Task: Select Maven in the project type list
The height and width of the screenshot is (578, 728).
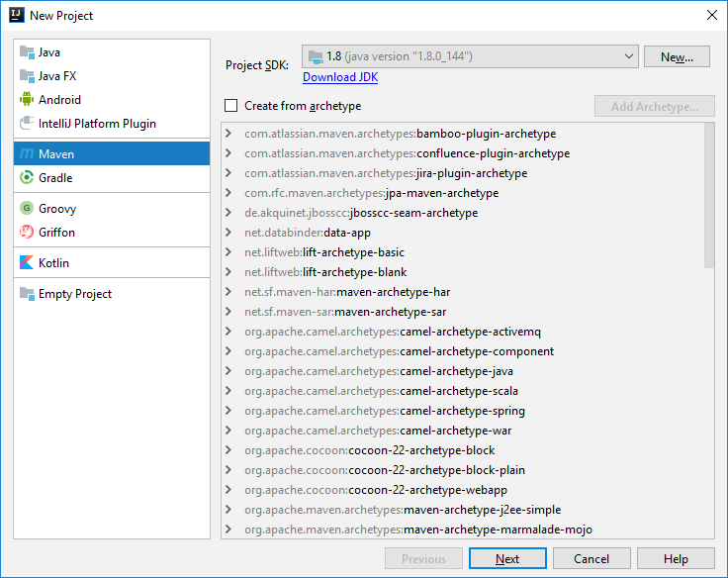Action: coord(56,154)
